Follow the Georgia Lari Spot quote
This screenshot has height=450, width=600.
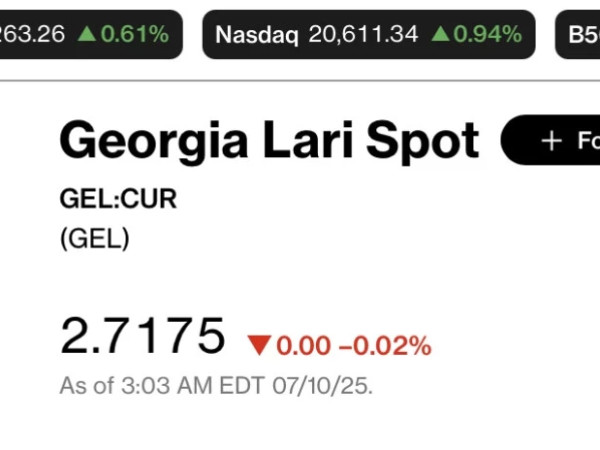click(550, 140)
